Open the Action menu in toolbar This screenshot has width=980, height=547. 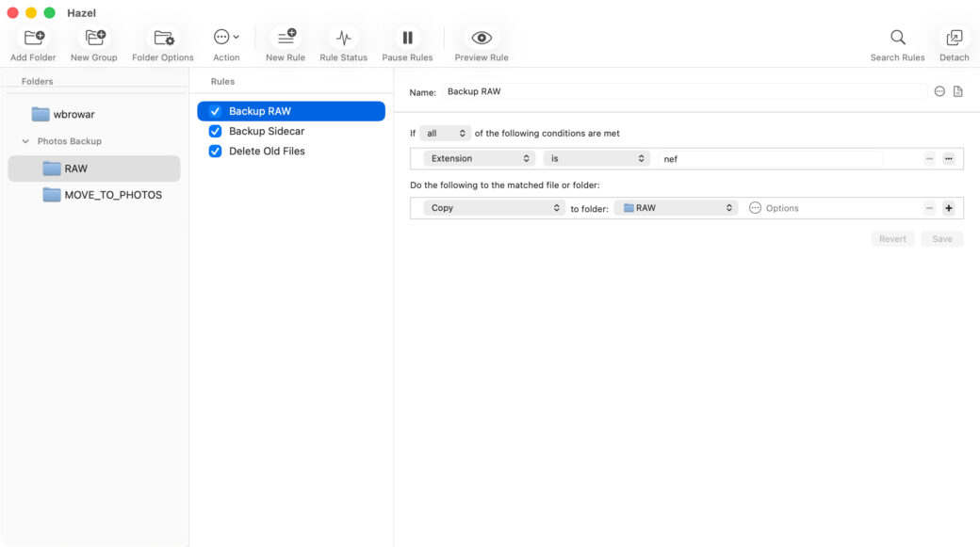click(225, 38)
